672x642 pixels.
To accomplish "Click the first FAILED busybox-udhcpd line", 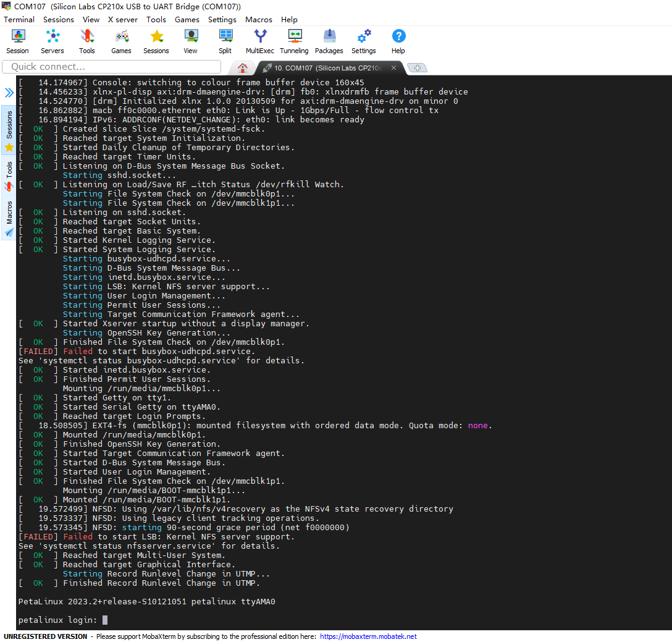I will coord(136,351).
